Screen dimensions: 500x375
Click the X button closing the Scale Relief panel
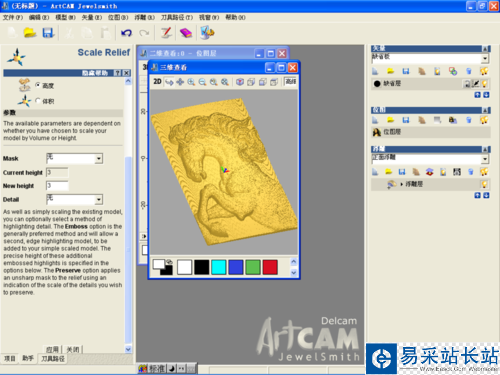[x=126, y=73]
